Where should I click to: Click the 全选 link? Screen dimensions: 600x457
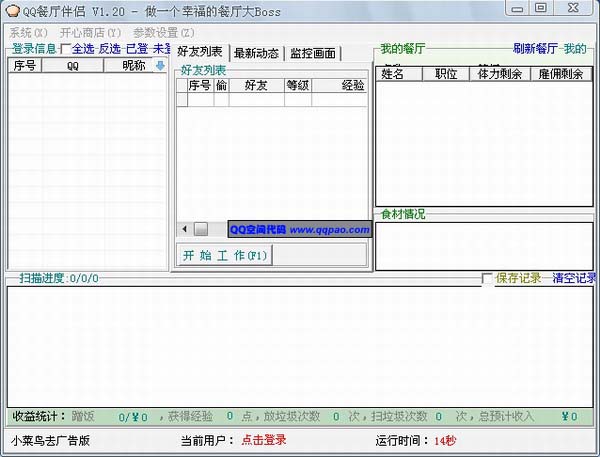(83, 49)
